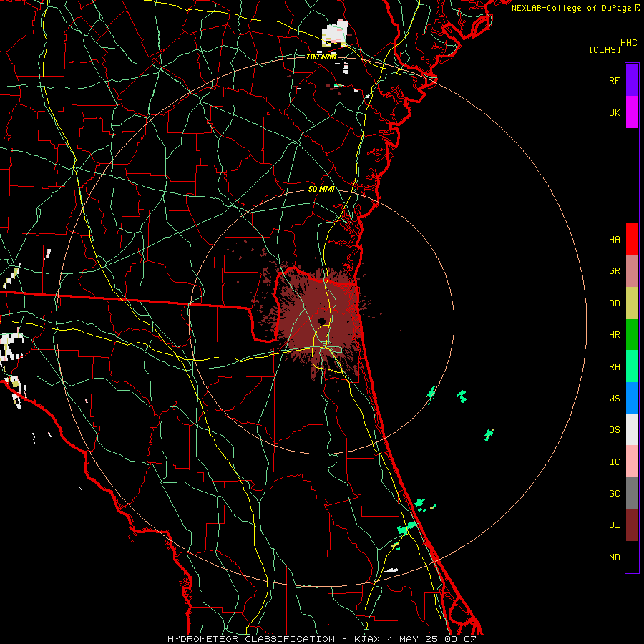Click the HR green legend swatch

click(x=632, y=335)
